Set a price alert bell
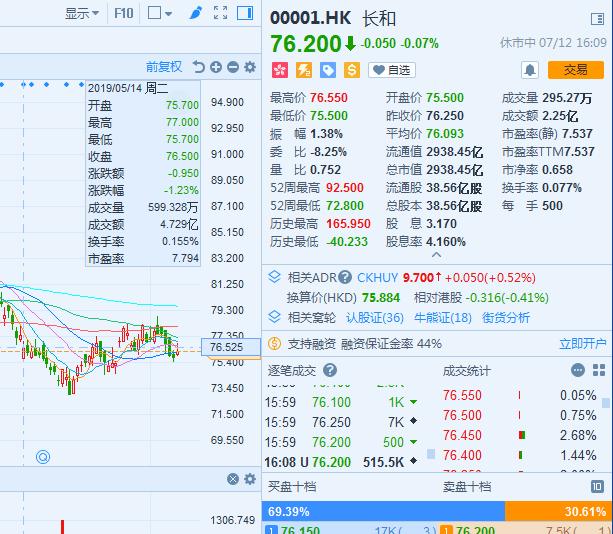This screenshot has height=534, width=613. tap(530, 70)
